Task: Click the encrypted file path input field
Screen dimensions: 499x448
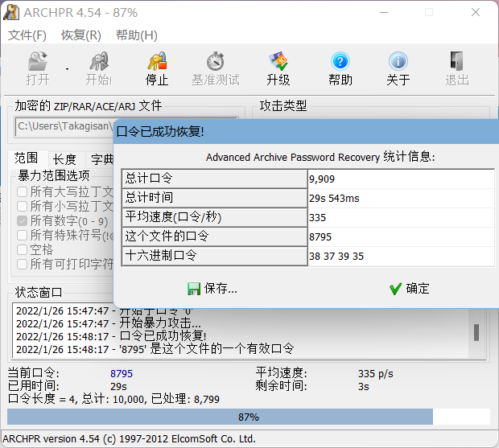Action: 65,126
